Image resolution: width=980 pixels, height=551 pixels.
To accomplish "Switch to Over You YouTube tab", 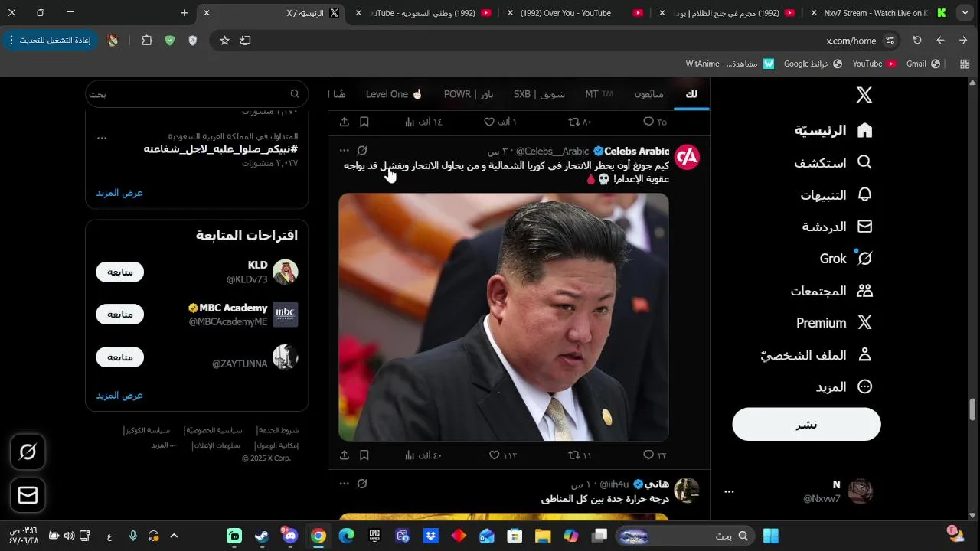I will [574, 13].
